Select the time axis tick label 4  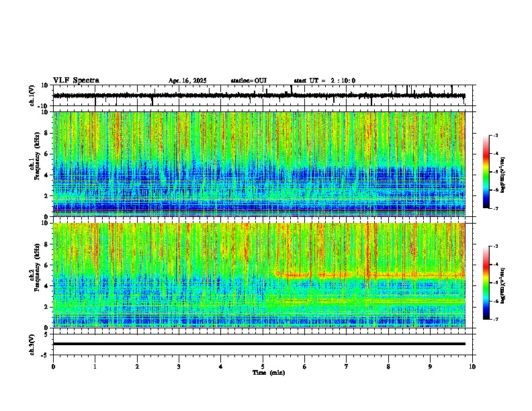(x=221, y=367)
